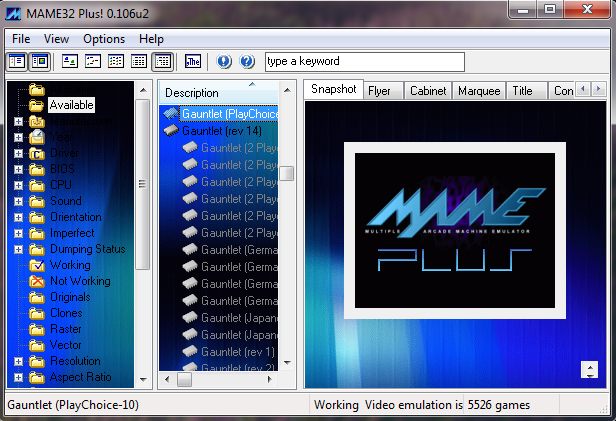This screenshot has height=421, width=616.
Task: Select Originals folder in tree
Action: [70, 297]
